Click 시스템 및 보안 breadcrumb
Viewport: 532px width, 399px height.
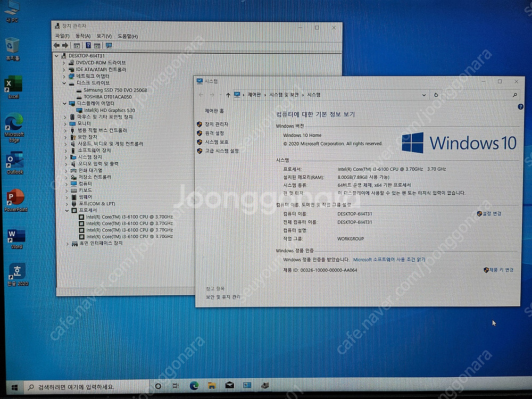284,95
